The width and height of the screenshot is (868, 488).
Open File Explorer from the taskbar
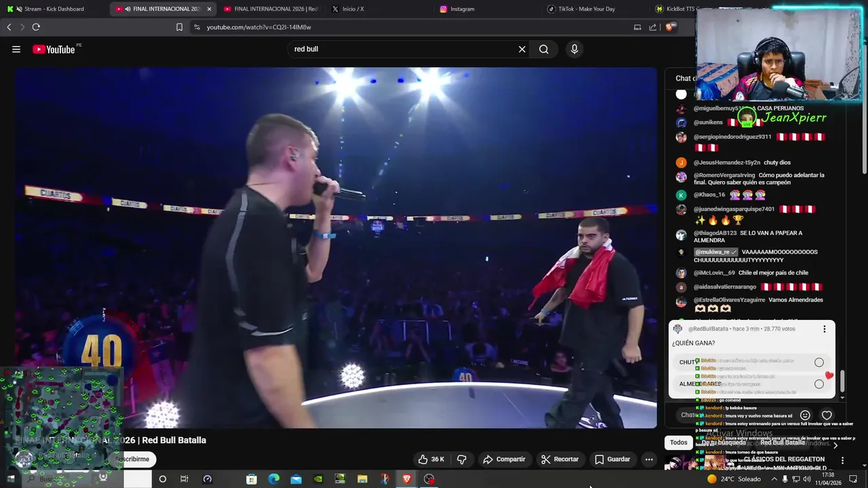(362, 479)
